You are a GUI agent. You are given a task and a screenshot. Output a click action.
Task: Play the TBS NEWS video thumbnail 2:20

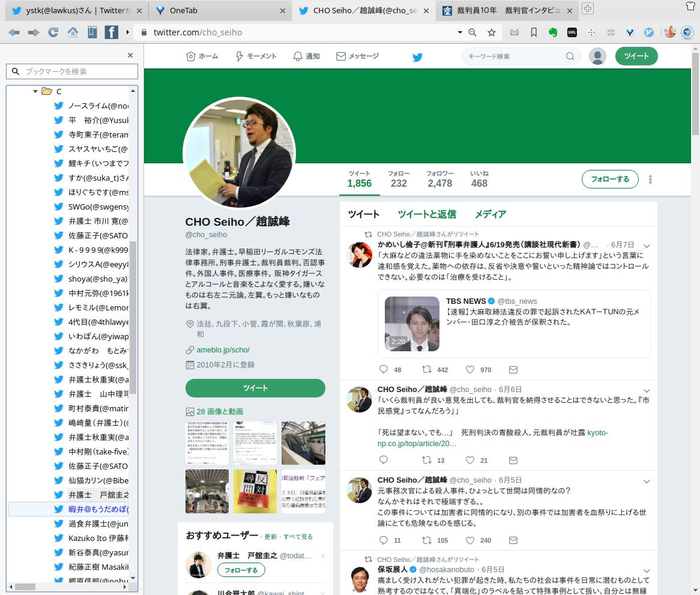coord(412,324)
